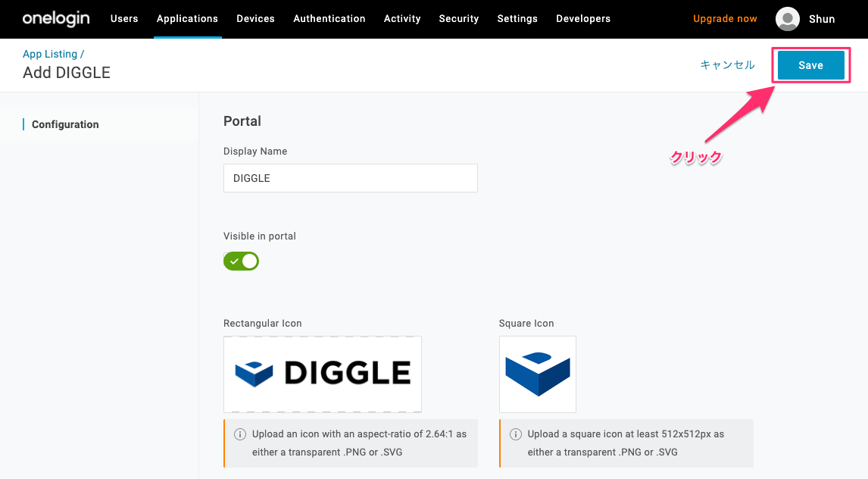Click the rectangular DIGGLE logo image
Viewport: 868px width, 479px height.
323,374
